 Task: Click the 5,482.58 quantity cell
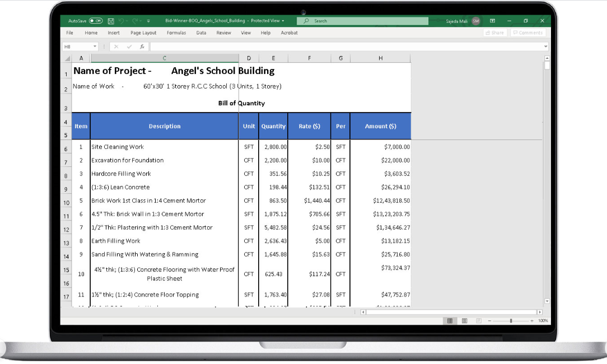click(x=273, y=227)
